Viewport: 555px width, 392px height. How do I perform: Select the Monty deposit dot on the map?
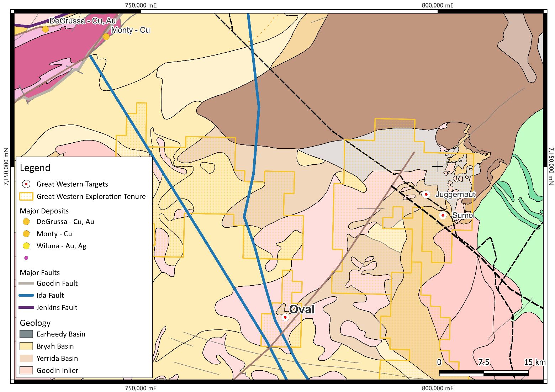(x=106, y=36)
